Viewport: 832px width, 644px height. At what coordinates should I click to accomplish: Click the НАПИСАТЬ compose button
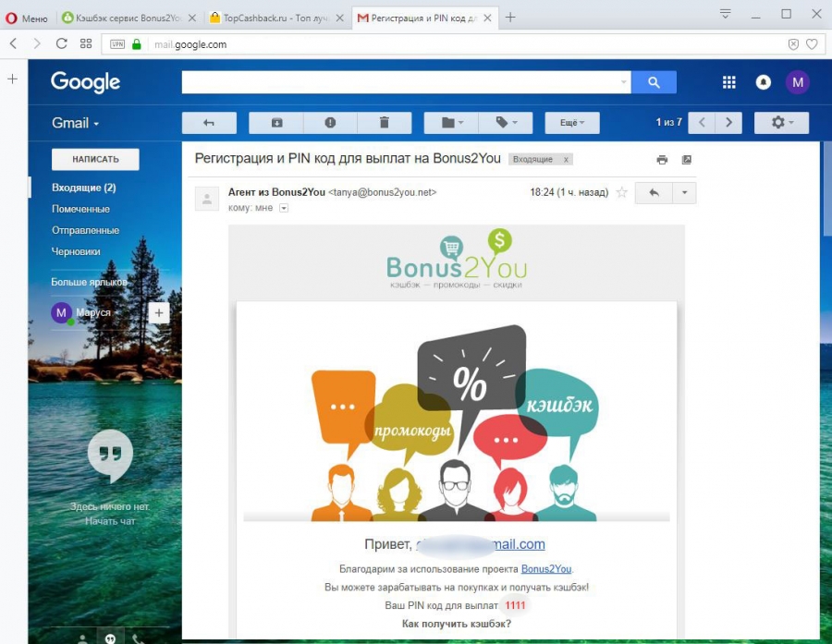click(95, 159)
